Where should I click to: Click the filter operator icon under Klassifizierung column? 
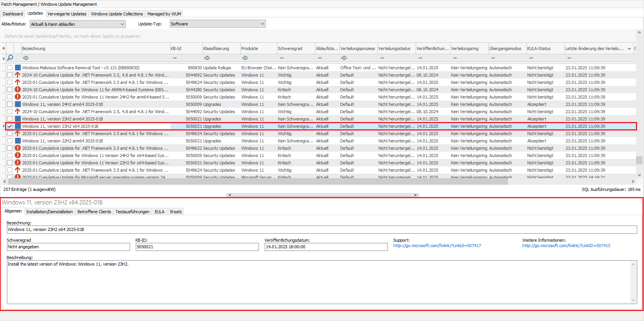(207, 58)
